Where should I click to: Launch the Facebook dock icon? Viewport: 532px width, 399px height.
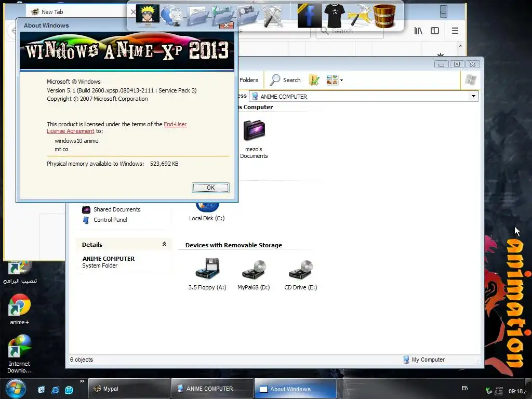click(x=310, y=16)
